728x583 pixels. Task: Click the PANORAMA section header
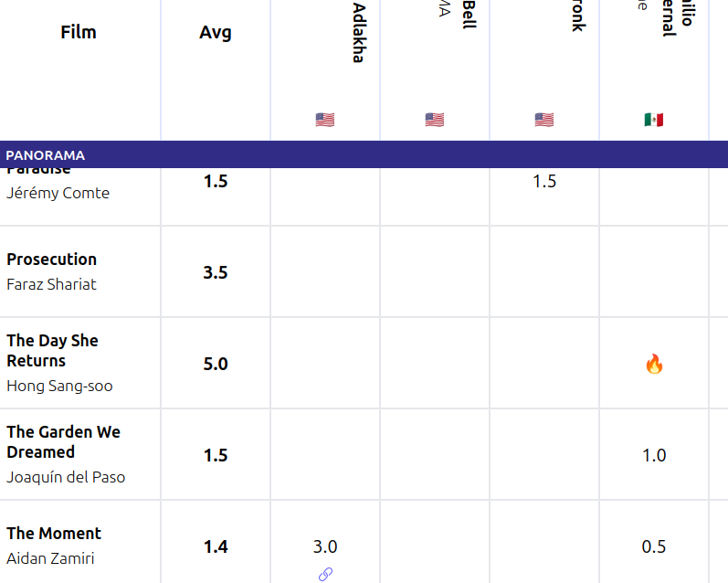tap(46, 155)
